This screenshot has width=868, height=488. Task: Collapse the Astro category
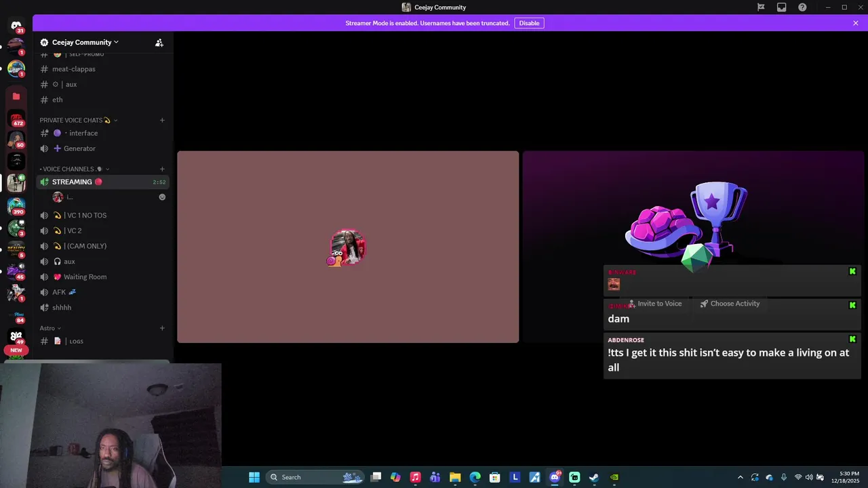(50, 328)
